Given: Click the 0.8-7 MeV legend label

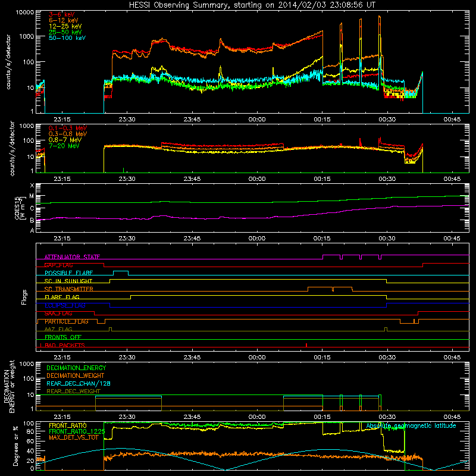Looking at the screenshot, I should 65,140.
